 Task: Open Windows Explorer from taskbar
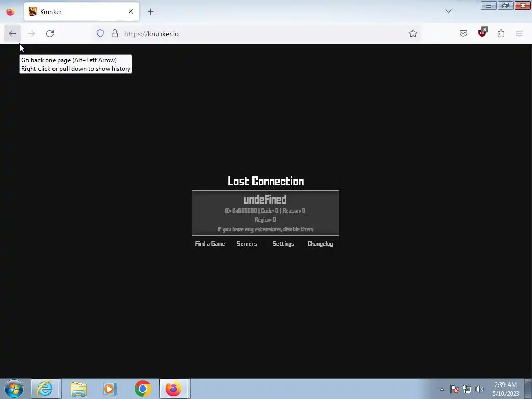[78, 389]
